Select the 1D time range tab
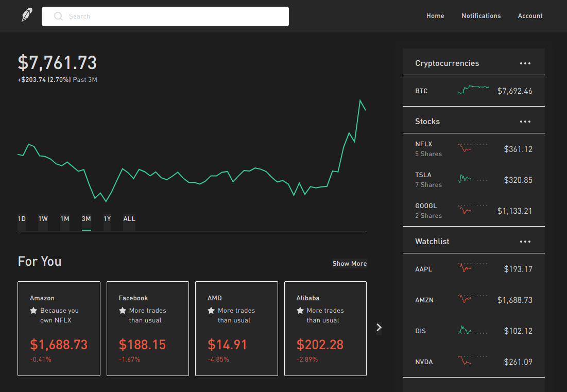567x392 pixels. (x=21, y=218)
